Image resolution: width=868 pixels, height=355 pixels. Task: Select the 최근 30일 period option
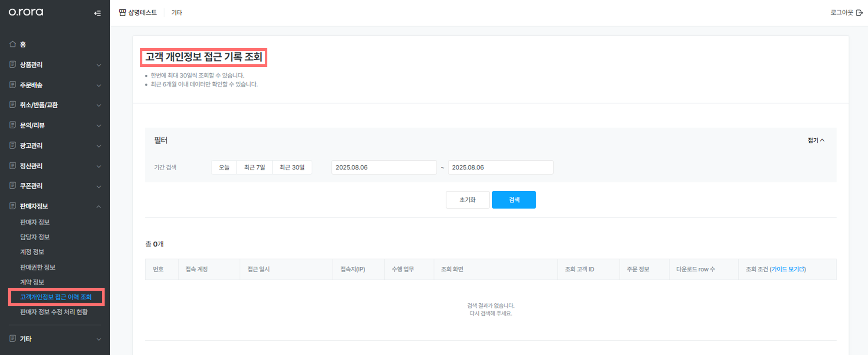point(292,167)
